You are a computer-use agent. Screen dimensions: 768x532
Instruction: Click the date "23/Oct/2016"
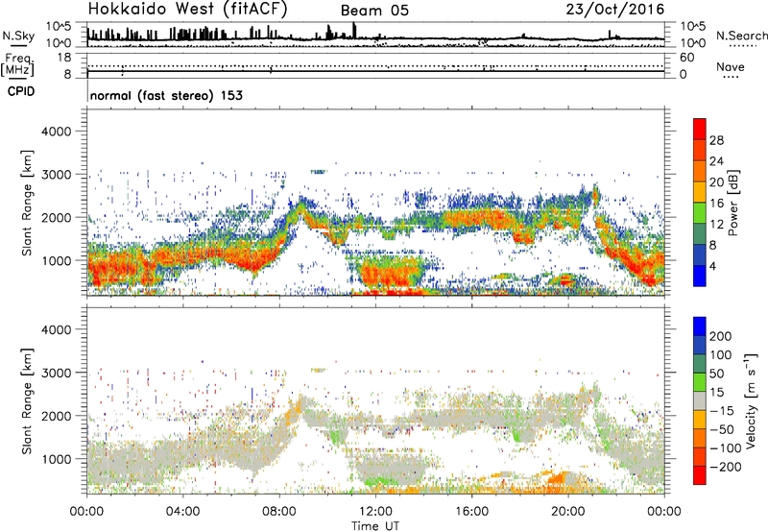pyautogui.click(x=615, y=10)
